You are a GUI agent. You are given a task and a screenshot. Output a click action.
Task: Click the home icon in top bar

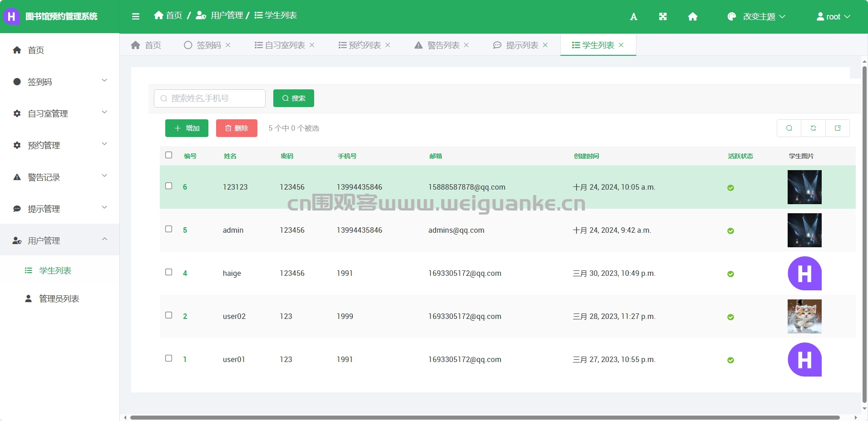click(x=693, y=17)
